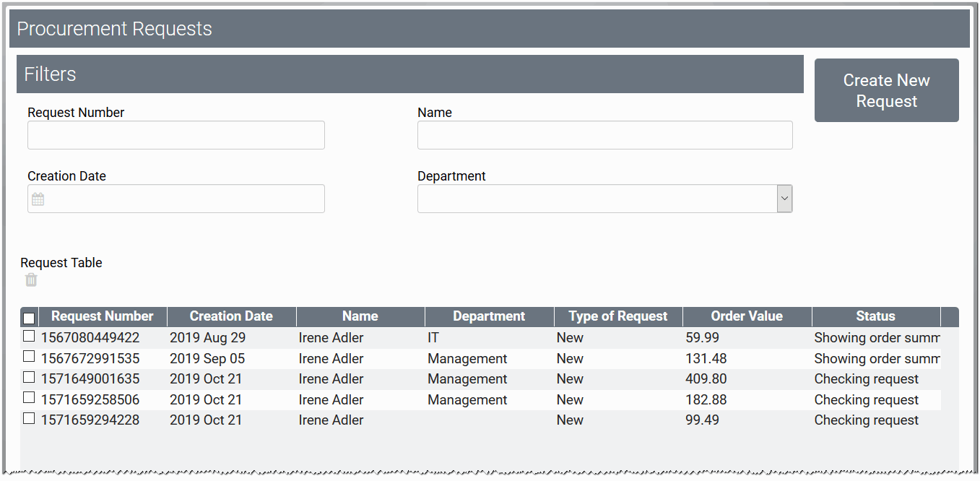The image size is (980, 481).
Task: Click the trash delete icon above table
Action: pyautogui.click(x=31, y=280)
